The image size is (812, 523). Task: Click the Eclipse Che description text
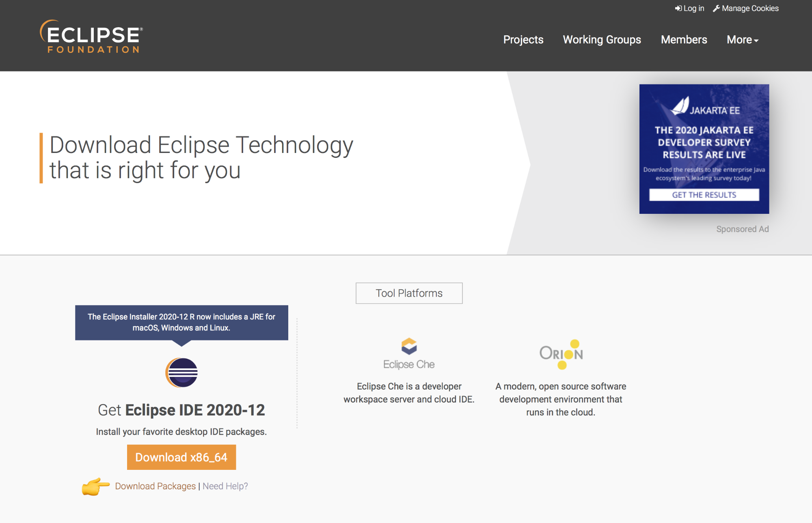tap(409, 393)
